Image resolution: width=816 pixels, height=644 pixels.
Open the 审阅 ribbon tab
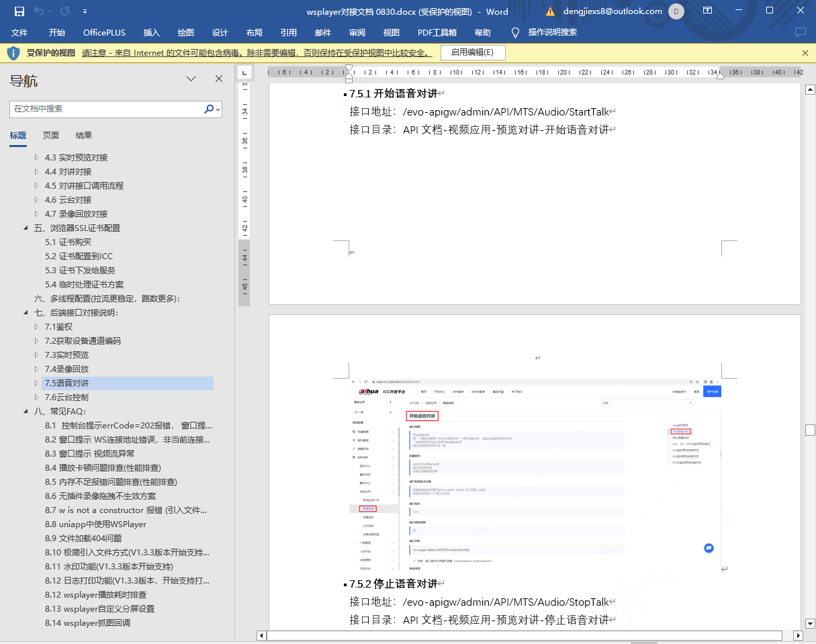point(357,32)
